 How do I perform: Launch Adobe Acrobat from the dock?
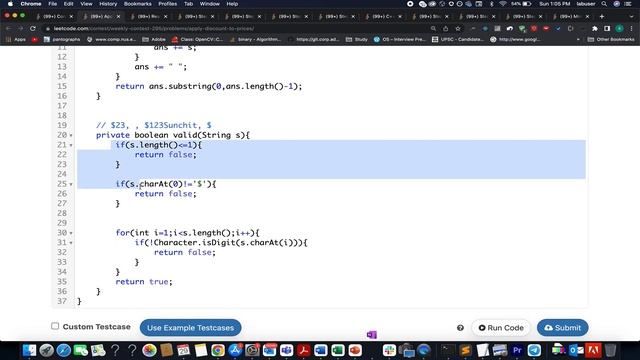coord(304,350)
